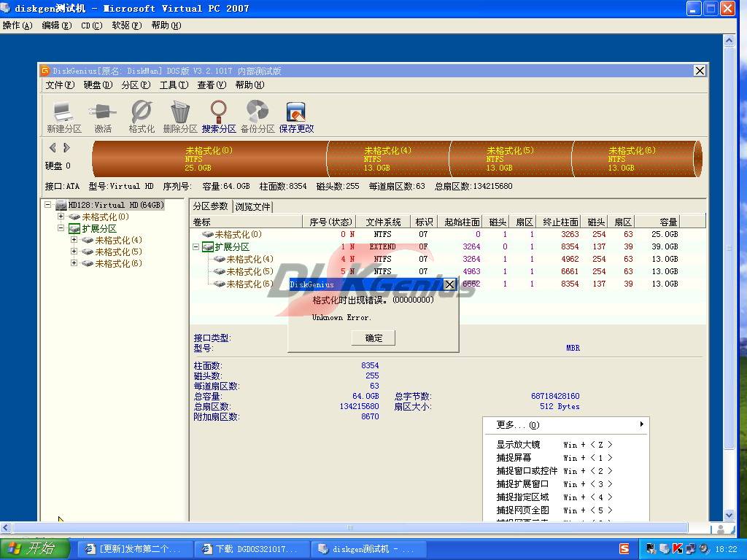
Task: Collapse 扩展分区 row in partition table
Action: point(196,246)
